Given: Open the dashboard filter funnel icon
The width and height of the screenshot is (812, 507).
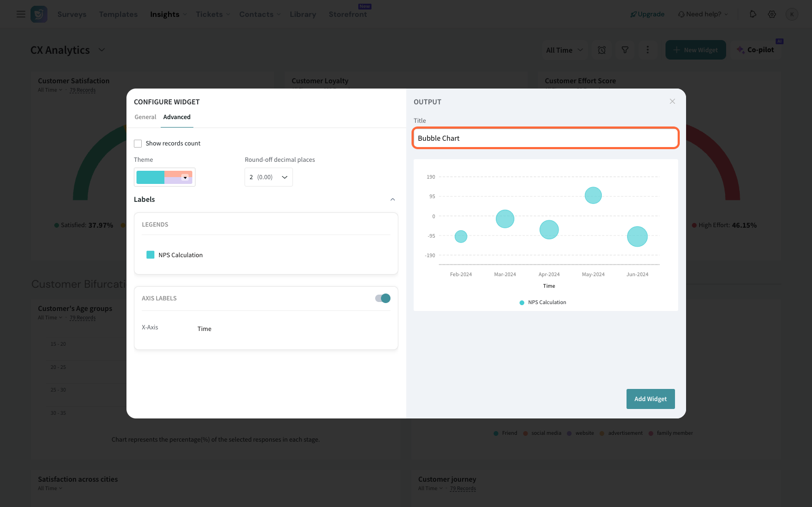Looking at the screenshot, I should pyautogui.click(x=625, y=50).
